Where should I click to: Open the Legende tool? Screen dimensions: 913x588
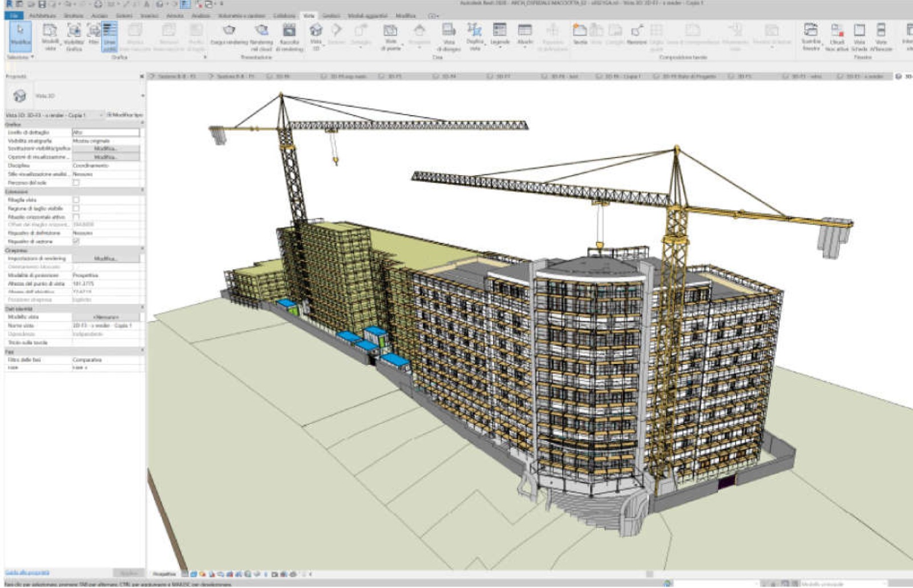click(500, 31)
